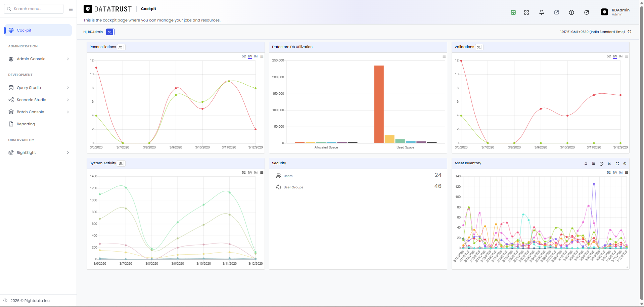644x307 pixels.
Task: Open Datastore DB Utilization chart menu
Action: [444, 56]
